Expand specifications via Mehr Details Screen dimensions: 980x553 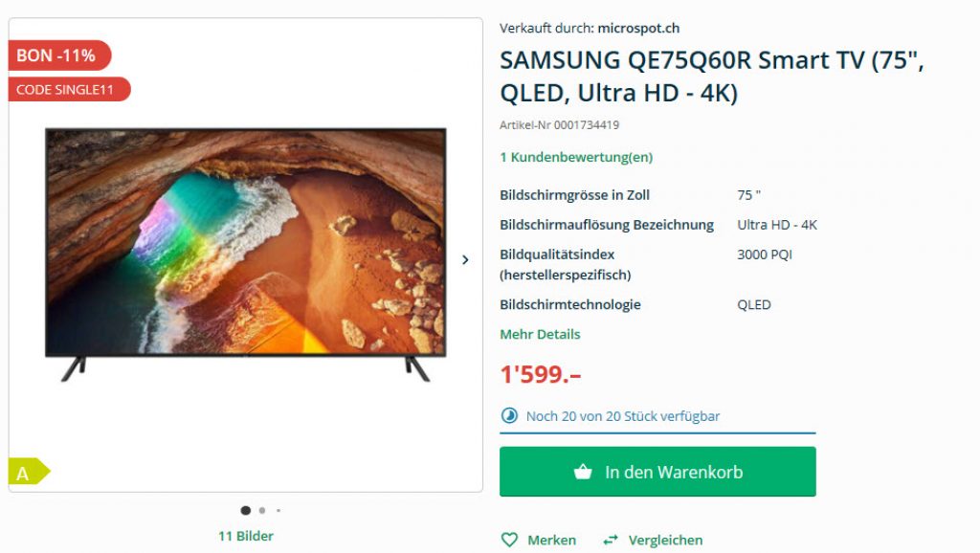(540, 334)
